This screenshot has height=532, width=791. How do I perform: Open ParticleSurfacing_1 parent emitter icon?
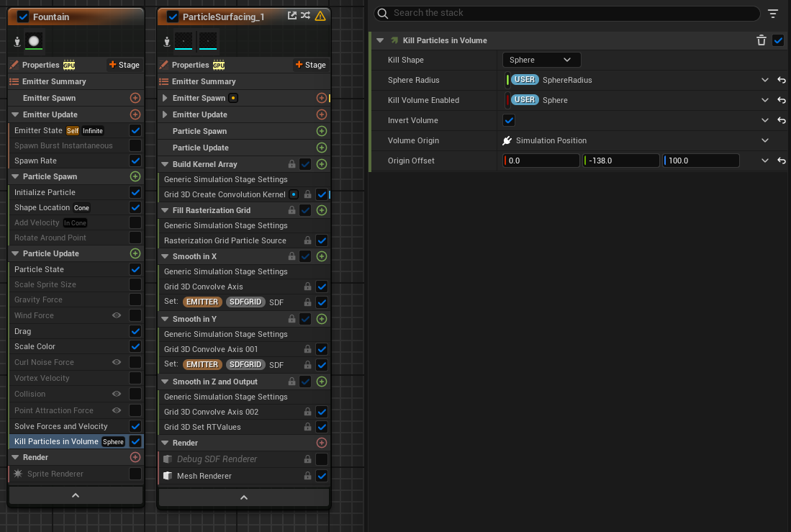(292, 16)
